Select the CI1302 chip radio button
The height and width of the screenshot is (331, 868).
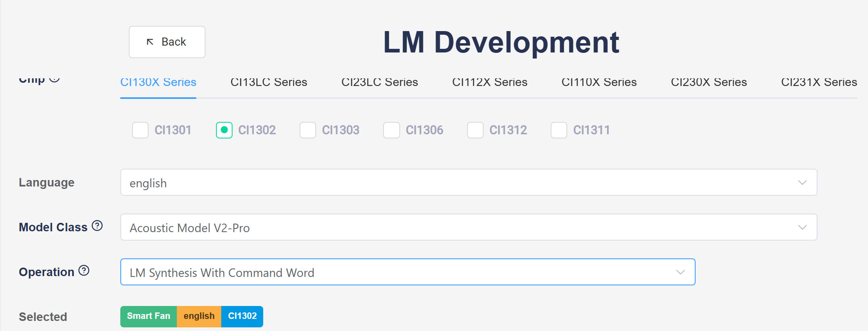point(224,130)
